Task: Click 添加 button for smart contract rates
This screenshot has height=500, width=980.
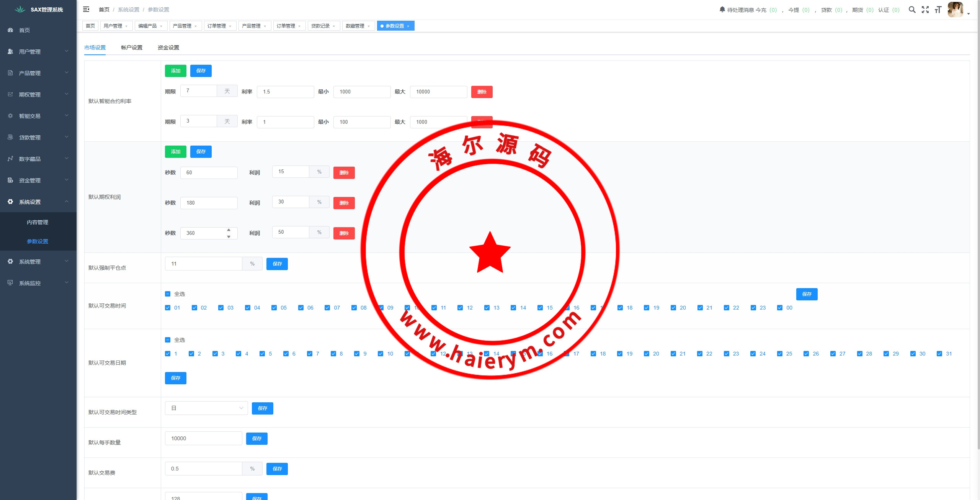Action: point(175,71)
